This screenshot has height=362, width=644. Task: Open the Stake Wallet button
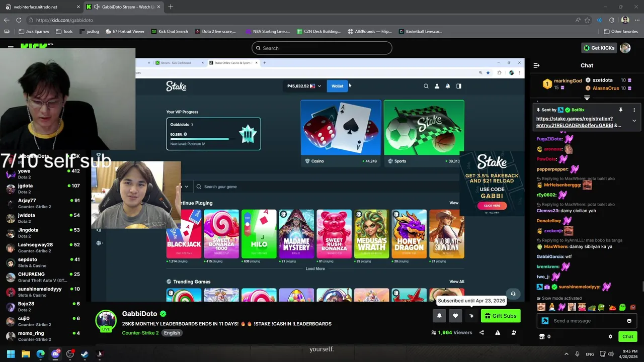tap(337, 86)
